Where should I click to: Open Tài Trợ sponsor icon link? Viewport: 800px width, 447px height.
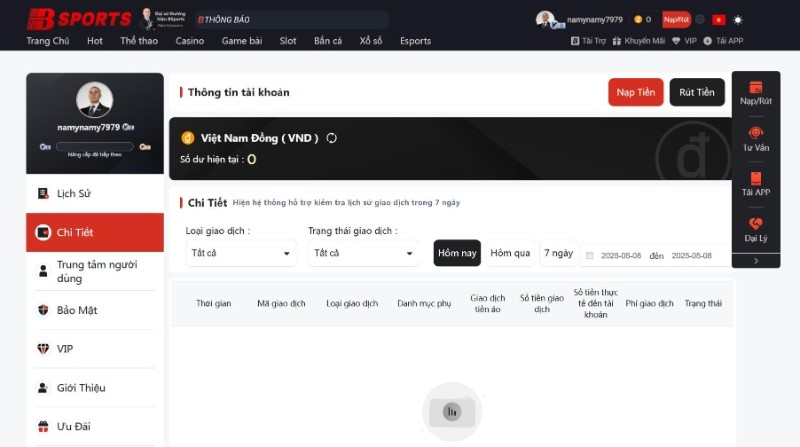pyautogui.click(x=588, y=41)
